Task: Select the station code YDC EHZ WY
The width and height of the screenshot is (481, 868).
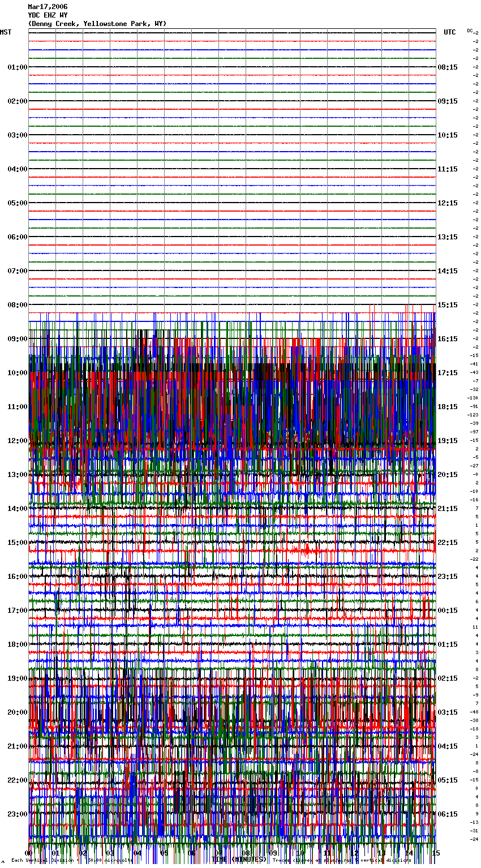Action: 48,15
